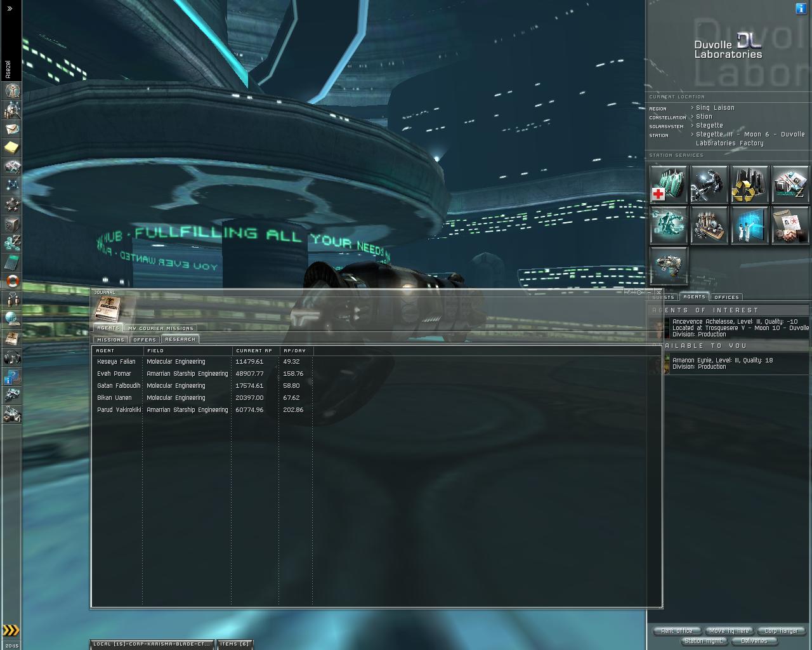Open the My Courier Missions tab

(160, 328)
